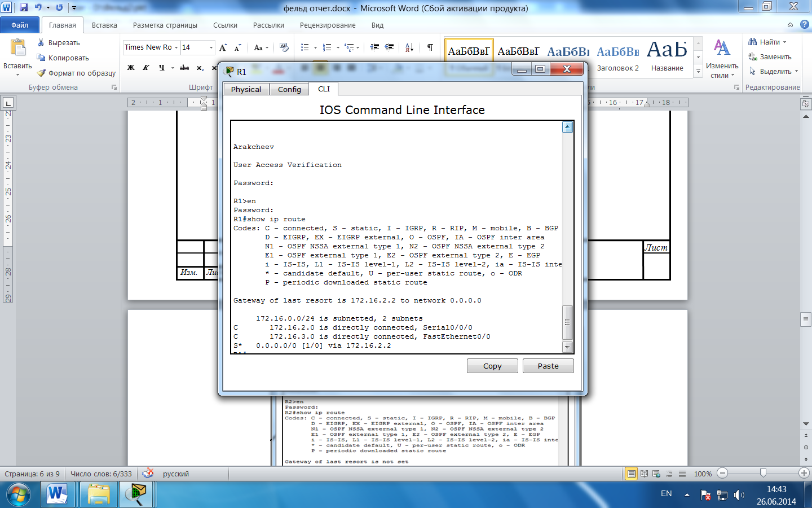
Task: Open the Файл menu
Action: [20, 25]
